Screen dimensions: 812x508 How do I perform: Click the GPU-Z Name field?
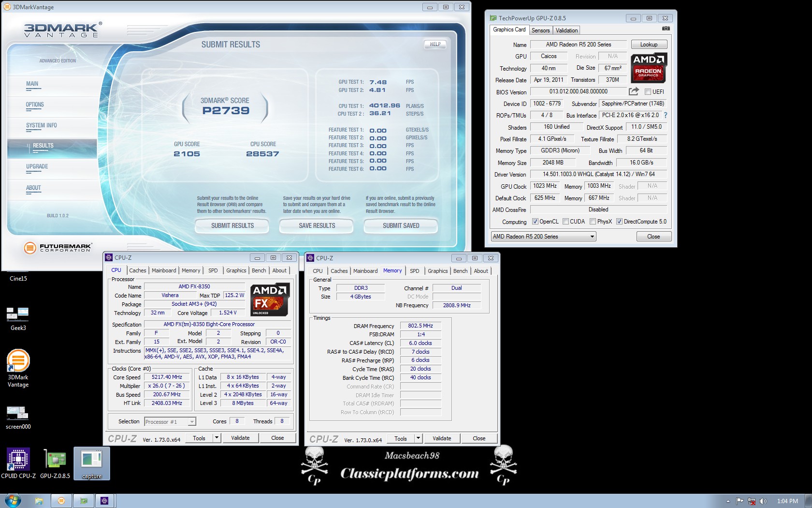pyautogui.click(x=579, y=45)
